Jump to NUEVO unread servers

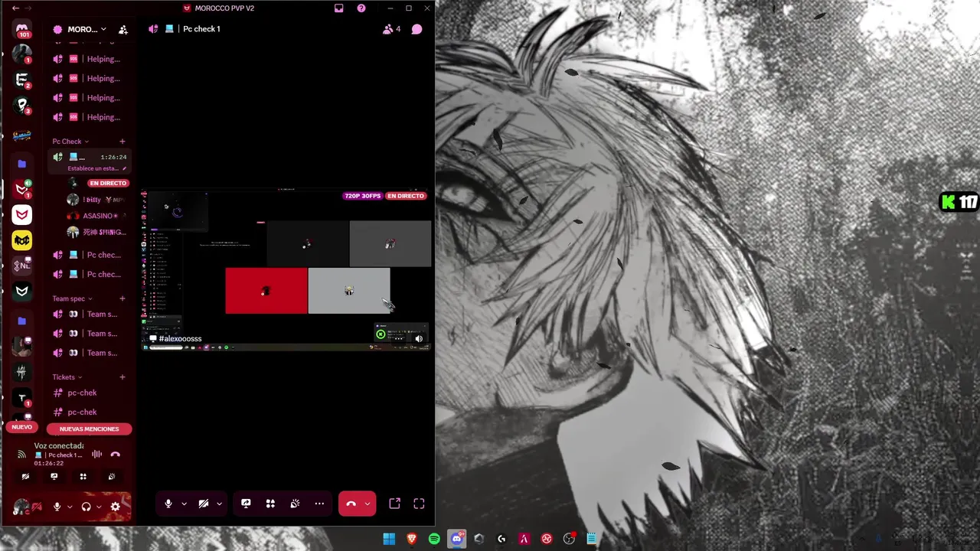[x=22, y=427]
